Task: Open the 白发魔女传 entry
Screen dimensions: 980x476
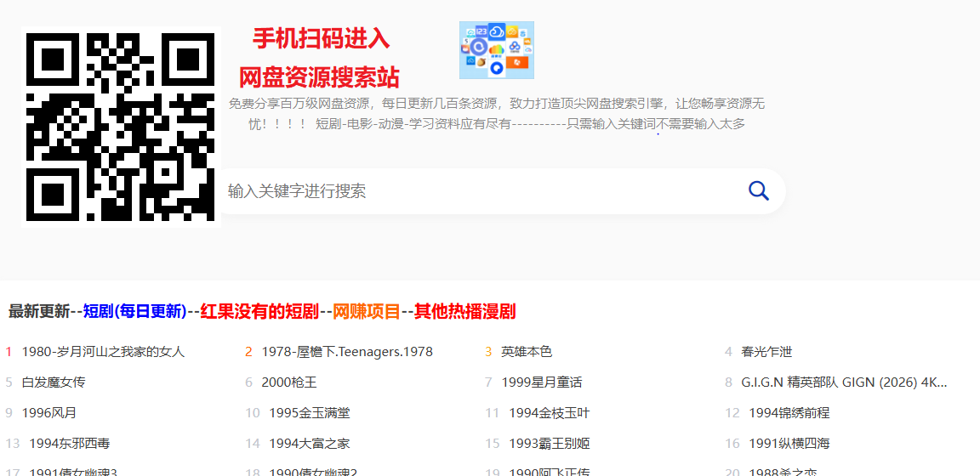Action: click(x=53, y=382)
